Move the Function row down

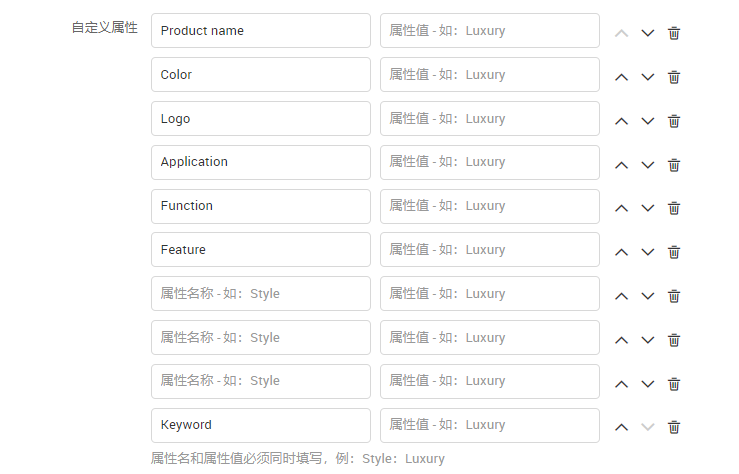[x=648, y=208]
